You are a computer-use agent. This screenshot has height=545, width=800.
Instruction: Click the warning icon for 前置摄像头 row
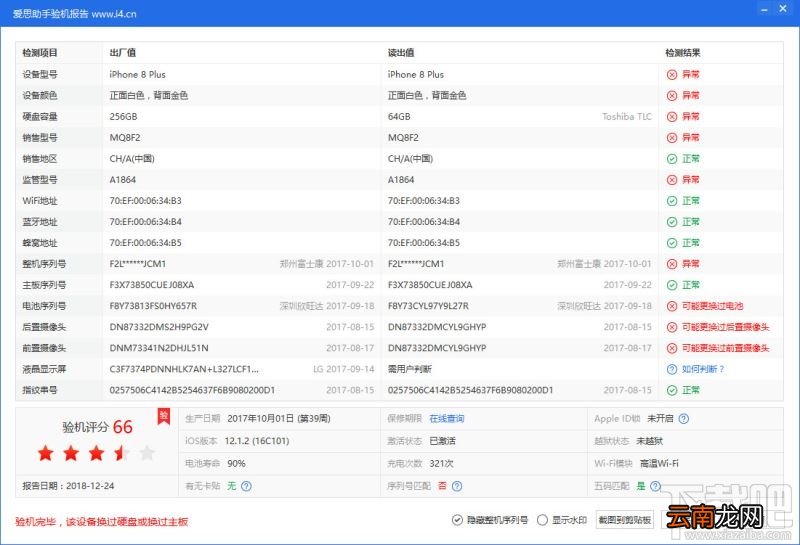(672, 348)
